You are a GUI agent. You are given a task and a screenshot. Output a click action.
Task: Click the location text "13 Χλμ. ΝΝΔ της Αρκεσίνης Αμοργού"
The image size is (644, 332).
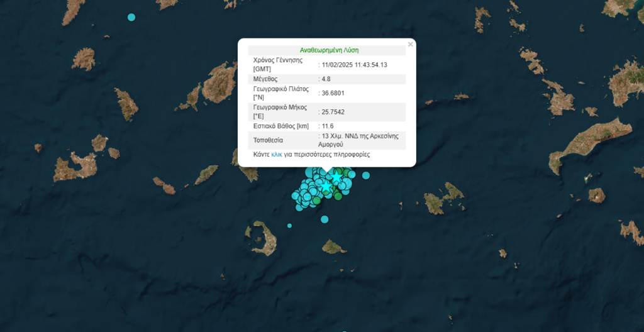point(359,140)
